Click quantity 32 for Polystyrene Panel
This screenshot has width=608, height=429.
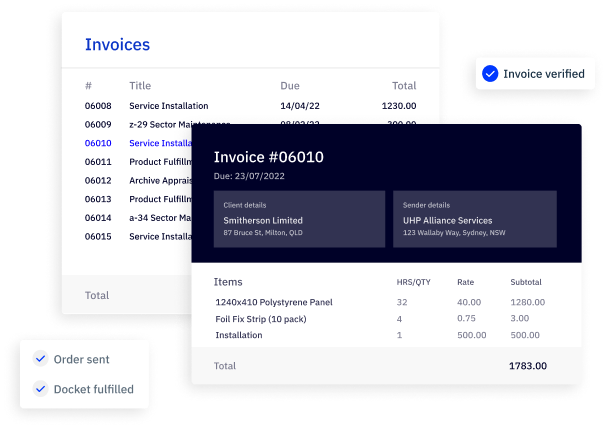coord(402,302)
